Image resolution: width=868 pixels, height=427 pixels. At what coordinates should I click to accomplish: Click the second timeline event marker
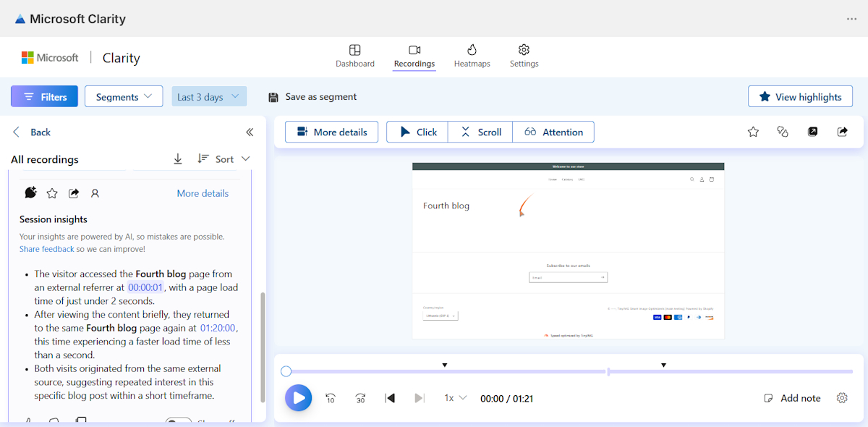pos(663,365)
